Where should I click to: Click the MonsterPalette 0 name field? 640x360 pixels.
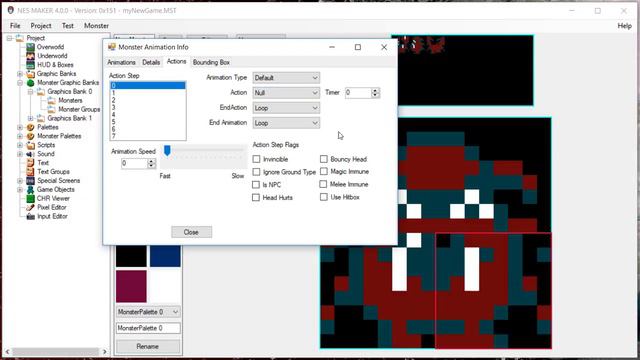pyautogui.click(x=148, y=328)
